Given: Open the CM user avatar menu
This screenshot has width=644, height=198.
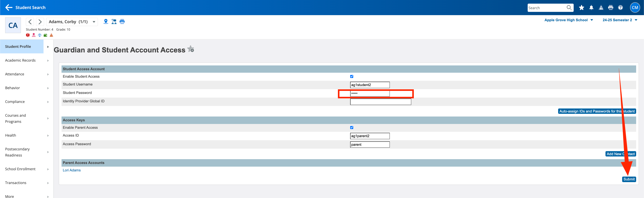Looking at the screenshot, I should point(635,7).
